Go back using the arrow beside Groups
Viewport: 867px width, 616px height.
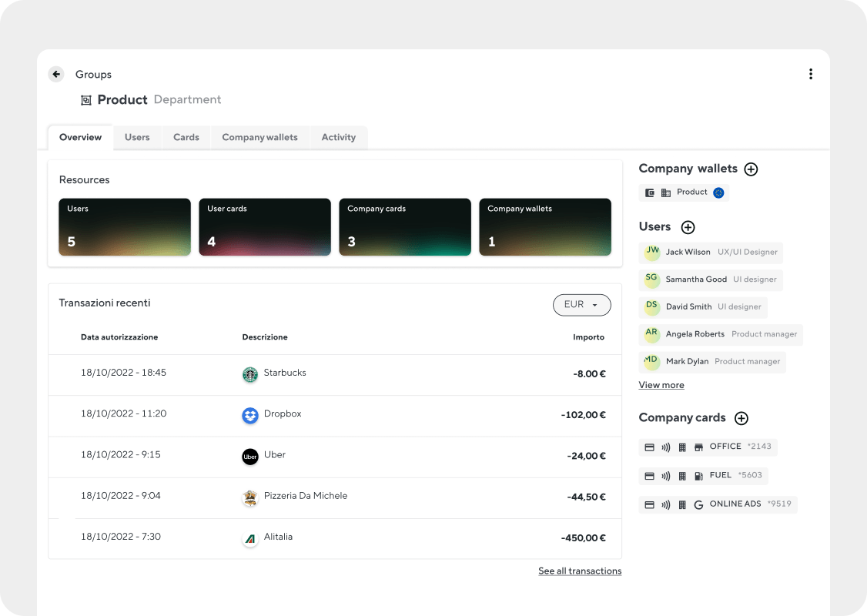[56, 74]
